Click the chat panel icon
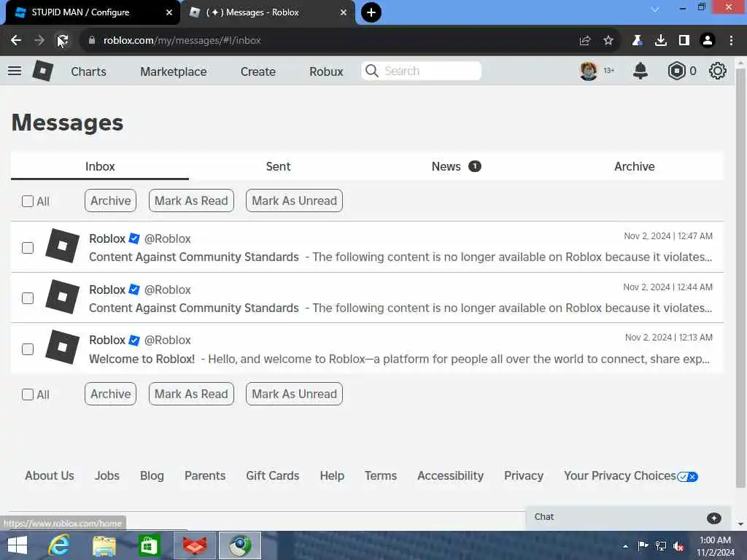The width and height of the screenshot is (747, 560). click(x=713, y=518)
